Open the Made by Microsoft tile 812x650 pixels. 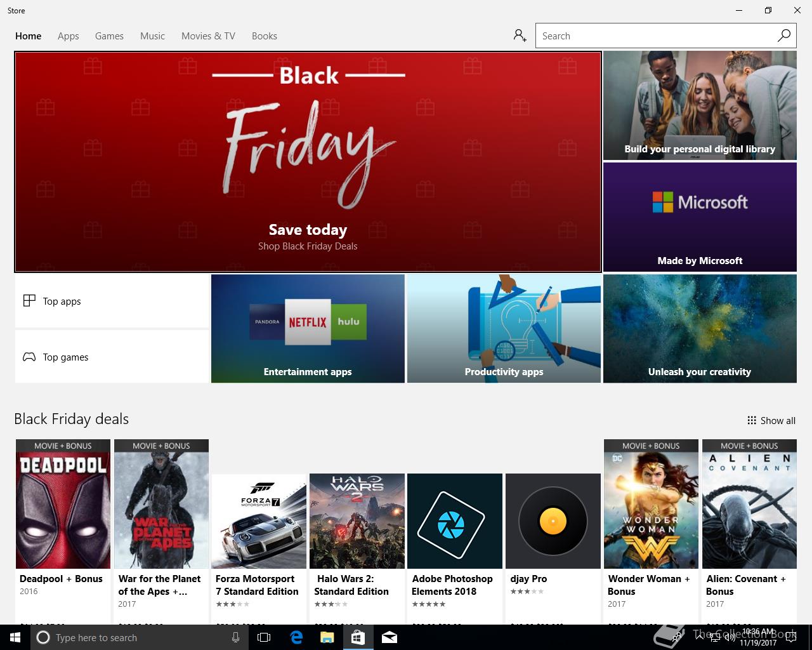(x=700, y=217)
